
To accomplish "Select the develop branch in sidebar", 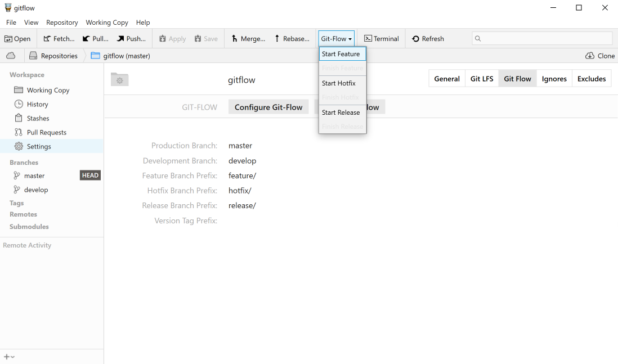I will (x=36, y=190).
